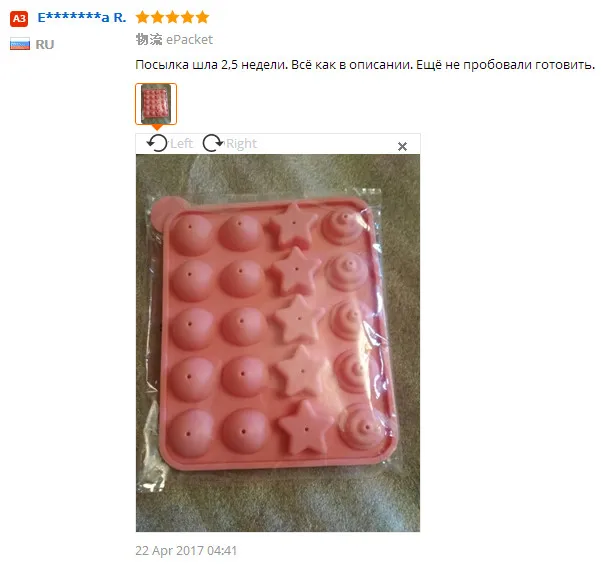Select the second orange rating star
The height and width of the screenshot is (566, 614).
(x=157, y=17)
